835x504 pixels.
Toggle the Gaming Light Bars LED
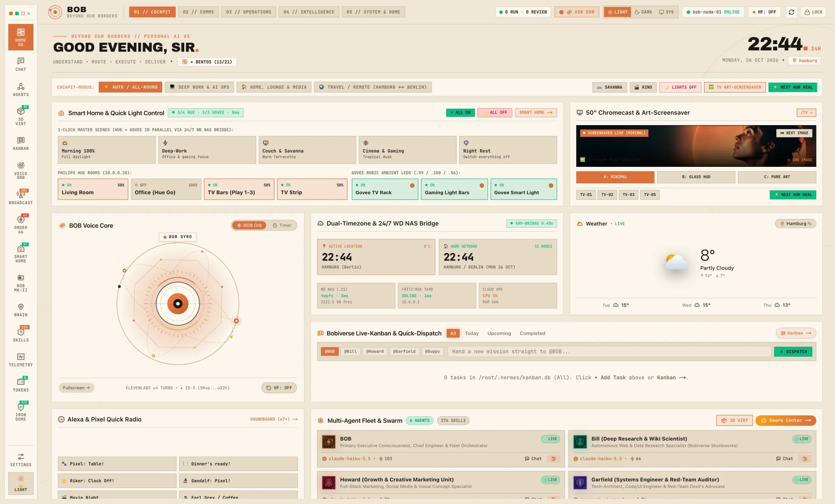[x=454, y=189]
